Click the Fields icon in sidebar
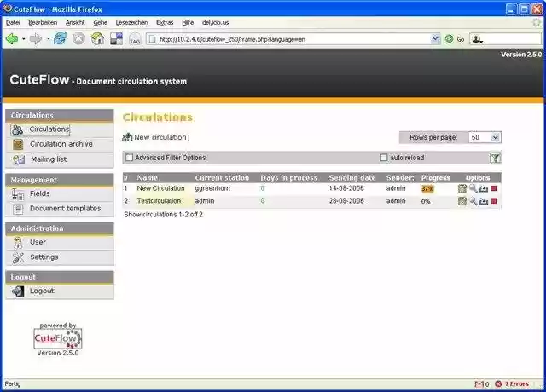This screenshot has width=546, height=392. (17, 194)
